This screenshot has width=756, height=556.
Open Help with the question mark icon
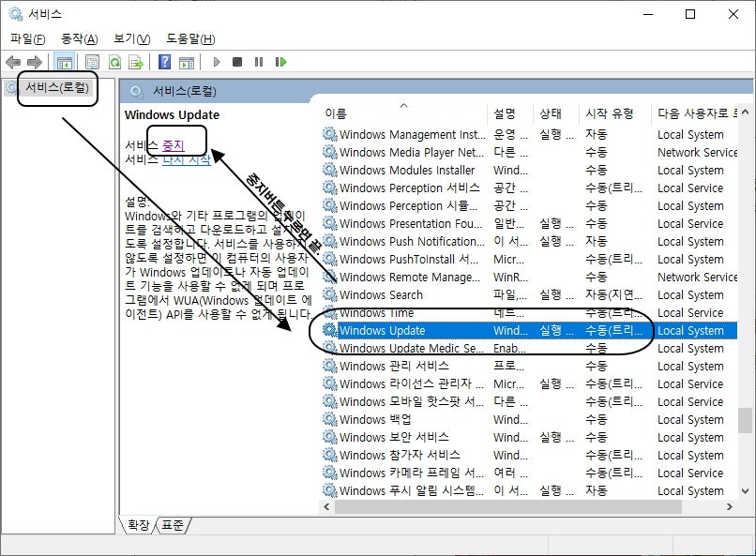coord(164,62)
